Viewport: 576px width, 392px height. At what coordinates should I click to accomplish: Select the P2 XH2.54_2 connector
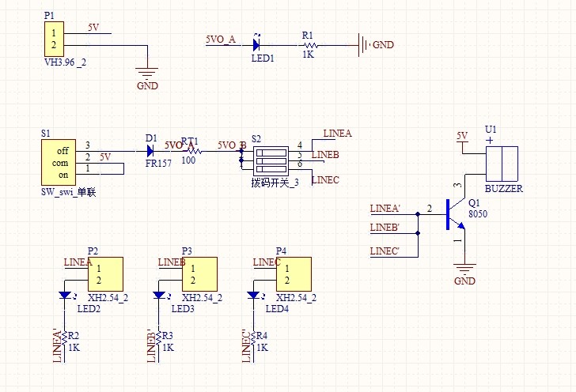[x=105, y=274]
